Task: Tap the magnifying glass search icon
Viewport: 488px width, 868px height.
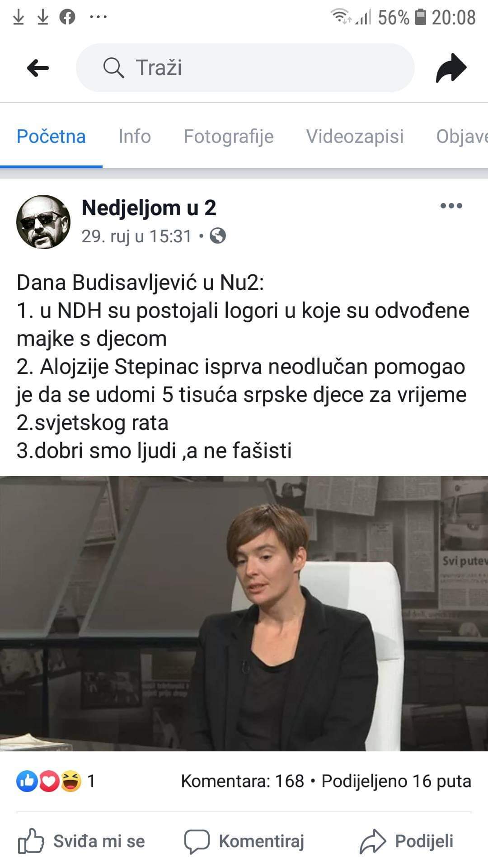Action: pos(113,68)
